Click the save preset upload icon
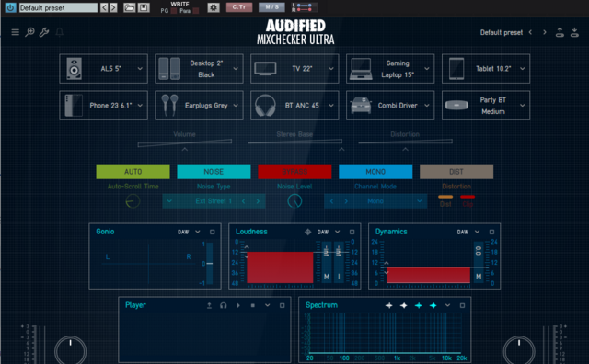The image size is (589, 364). (x=560, y=32)
